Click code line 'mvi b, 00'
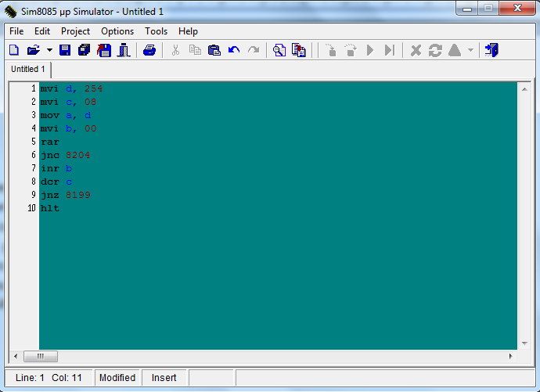 (69, 128)
